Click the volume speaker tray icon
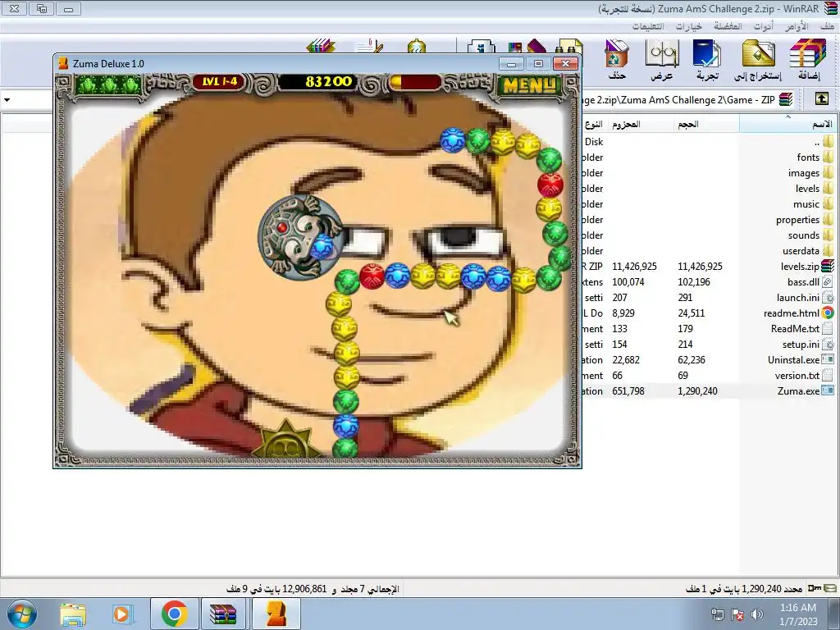This screenshot has width=840, height=630. pyautogui.click(x=757, y=614)
